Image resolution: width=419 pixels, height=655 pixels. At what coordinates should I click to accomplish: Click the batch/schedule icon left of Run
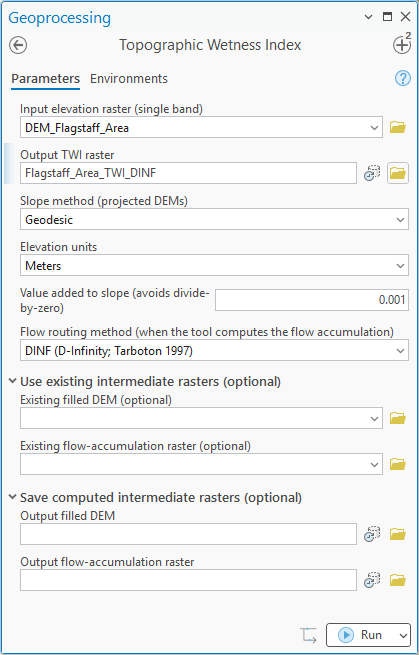(308, 635)
